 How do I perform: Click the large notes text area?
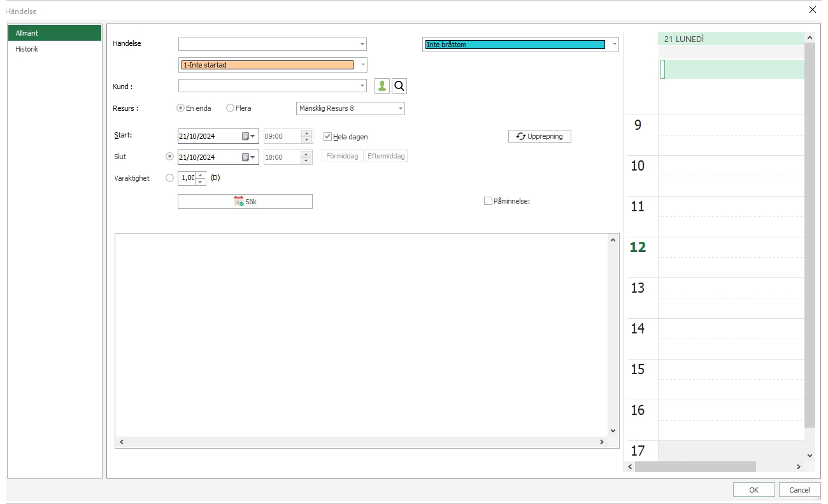tap(362, 335)
